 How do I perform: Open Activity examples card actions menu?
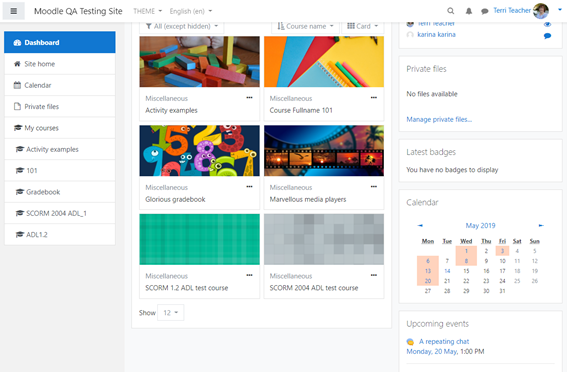coord(250,98)
